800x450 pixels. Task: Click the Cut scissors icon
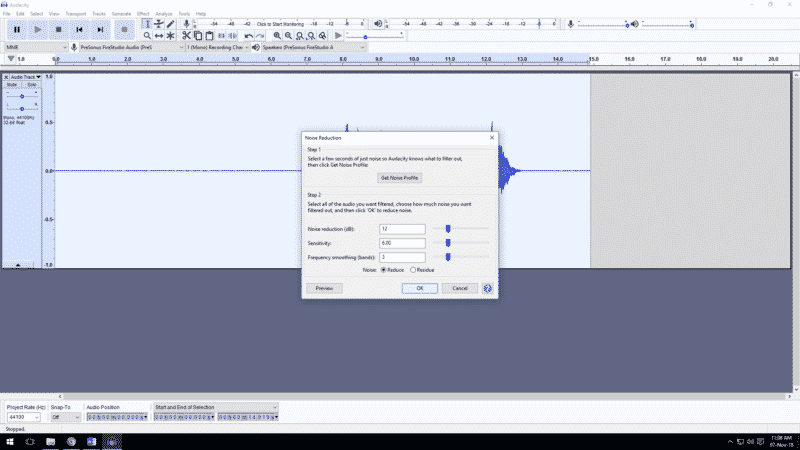pyautogui.click(x=187, y=36)
